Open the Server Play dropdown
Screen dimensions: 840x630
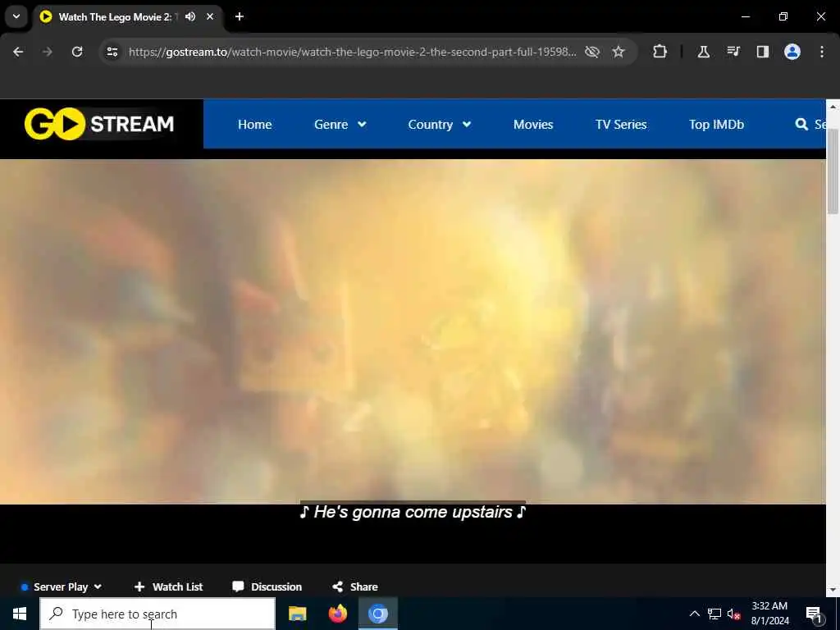[61, 587]
